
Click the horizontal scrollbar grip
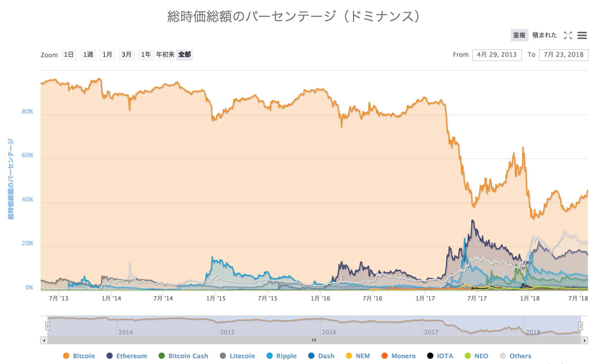click(x=314, y=340)
